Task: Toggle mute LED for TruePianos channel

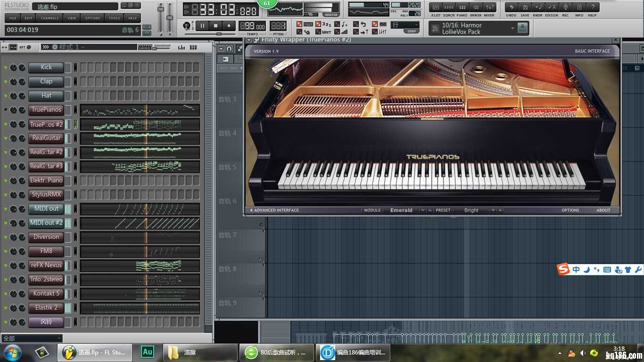Action: click(6, 110)
